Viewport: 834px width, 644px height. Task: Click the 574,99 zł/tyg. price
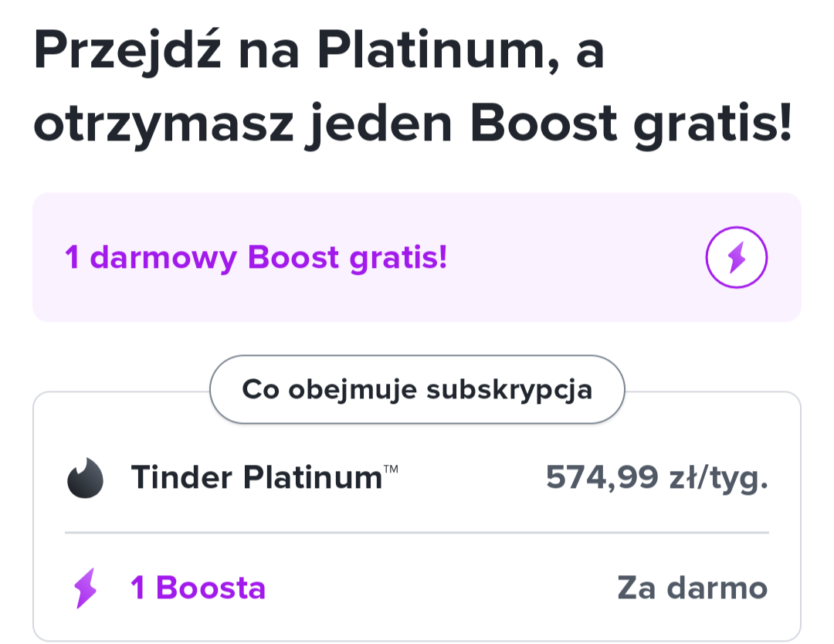656,478
